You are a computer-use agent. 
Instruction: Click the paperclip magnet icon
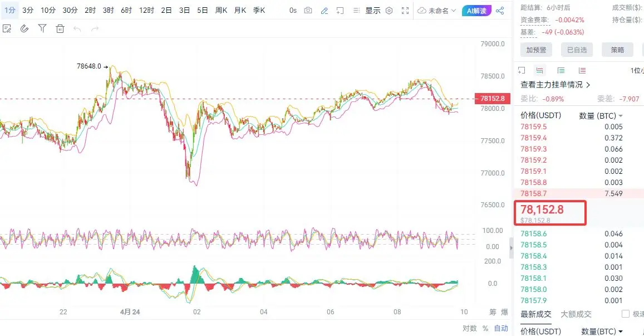[24, 28]
